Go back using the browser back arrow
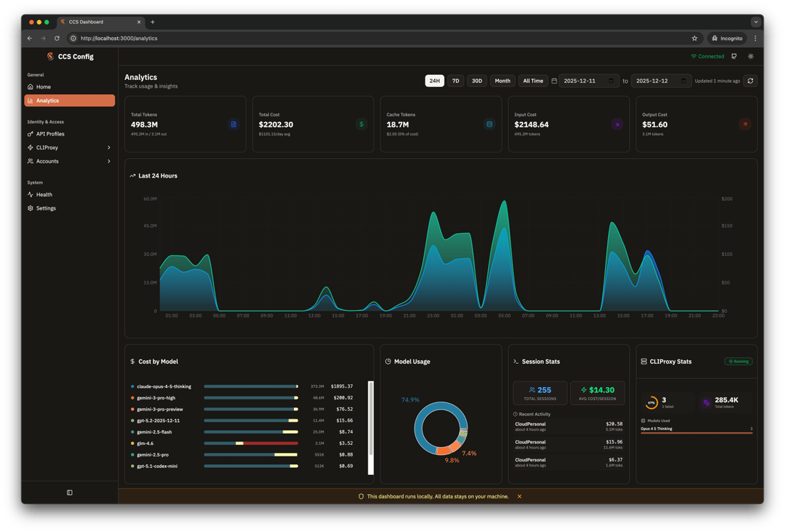785x532 pixels. [x=30, y=38]
